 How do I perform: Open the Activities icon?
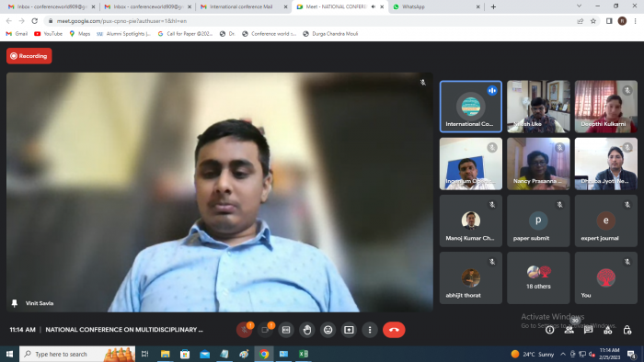[x=608, y=330]
